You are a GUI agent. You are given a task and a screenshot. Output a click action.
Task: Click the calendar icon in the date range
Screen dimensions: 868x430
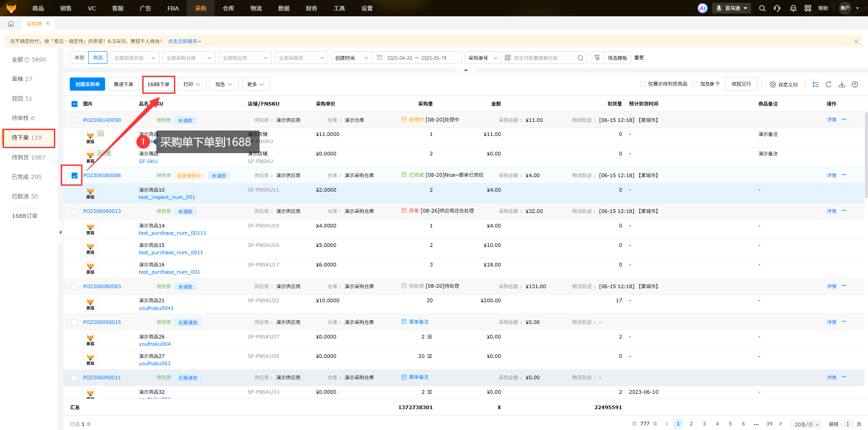tap(380, 58)
